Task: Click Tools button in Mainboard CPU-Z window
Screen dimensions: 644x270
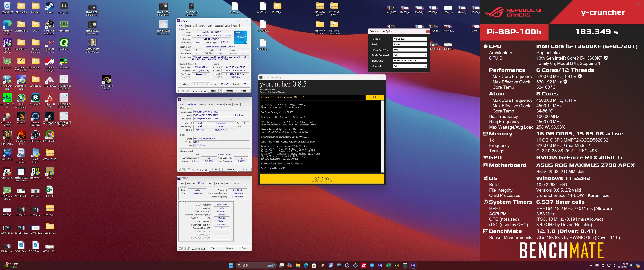Action: tap(214, 169)
